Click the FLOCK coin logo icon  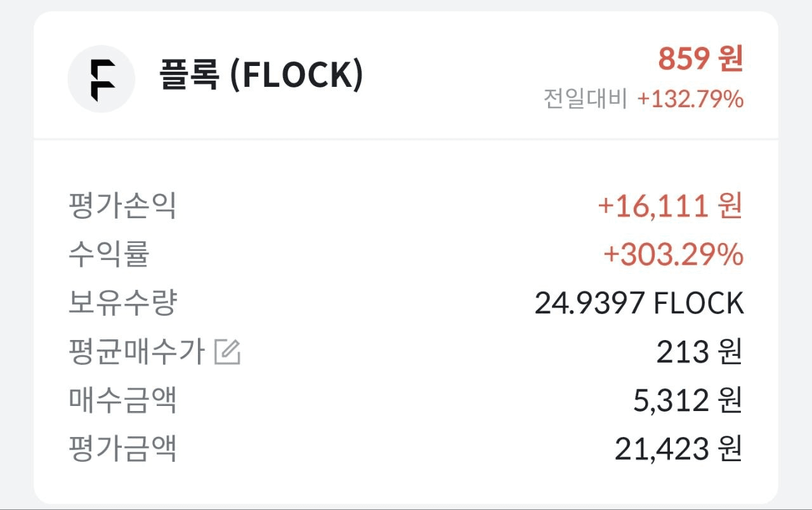(x=101, y=79)
